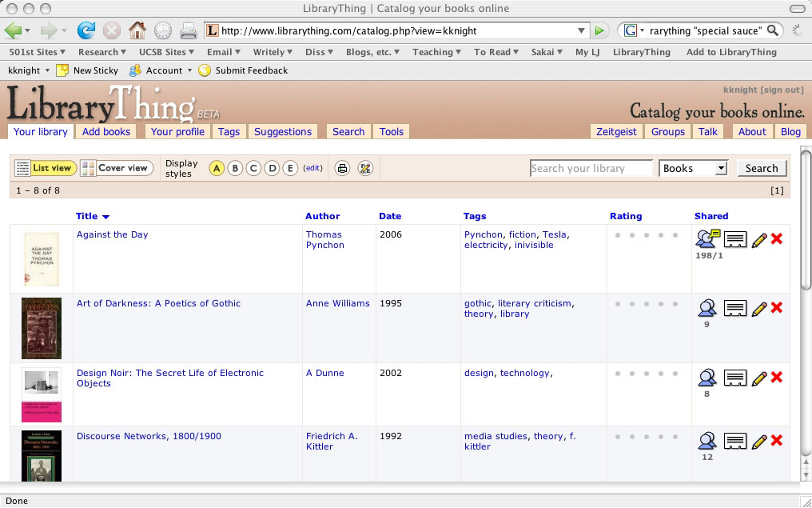Expand the Teaching bookmarks folder

[436, 52]
